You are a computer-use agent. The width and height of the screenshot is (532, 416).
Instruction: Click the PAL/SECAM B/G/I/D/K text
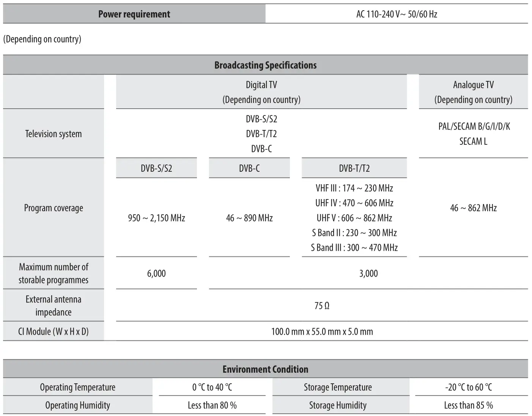coord(474,127)
